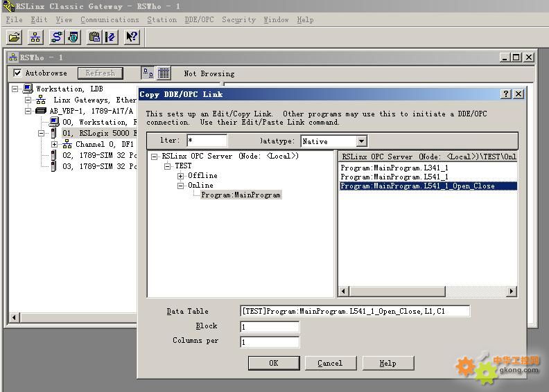Click dialog context help question mark button
The height and width of the screenshot is (392, 549).
pyautogui.click(x=506, y=93)
